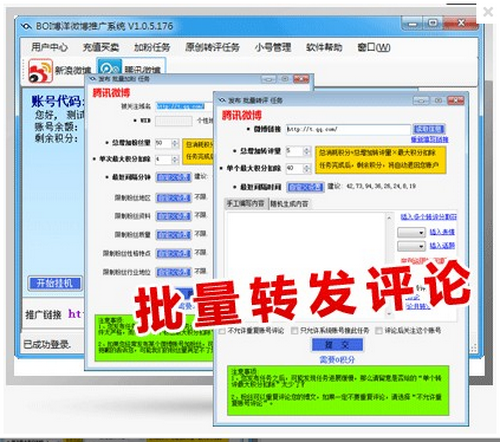Expand the dropdown beside the 插入话题 link
This screenshot has height=442, width=500.
click(x=412, y=246)
